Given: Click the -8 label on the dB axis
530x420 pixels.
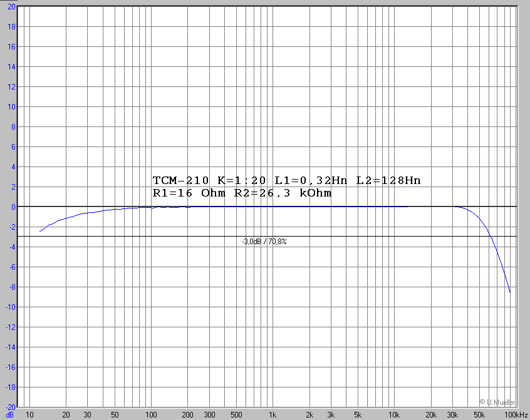Looking at the screenshot, I should point(12,287).
